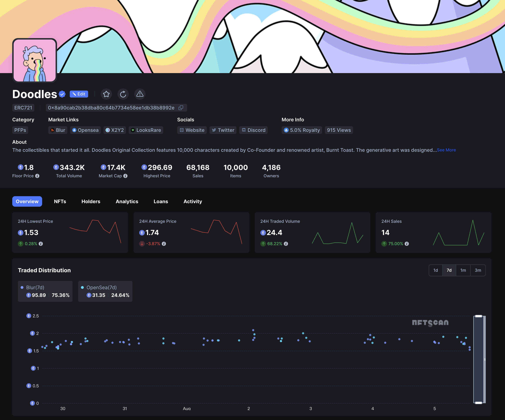Click the 24H Traded Volume sparkline chart
505x420 pixels.
click(338, 233)
